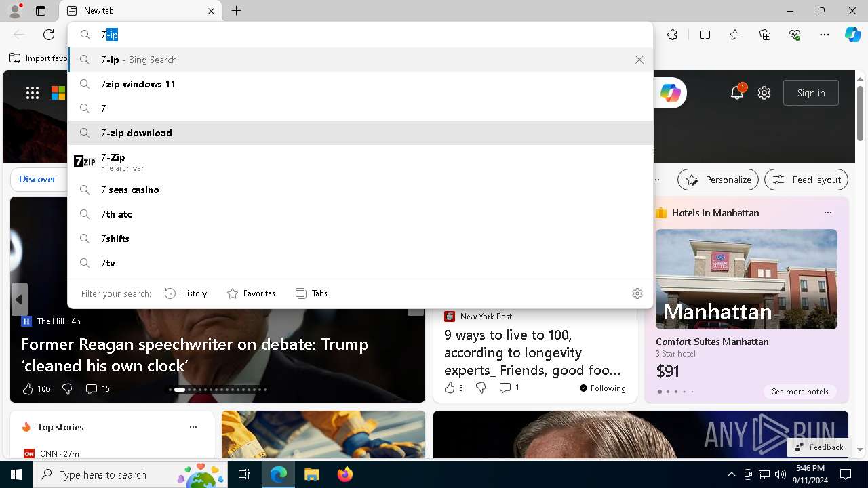This screenshot has width=868, height=488.
Task: Open Browser essentials heart icon
Action: (795, 35)
